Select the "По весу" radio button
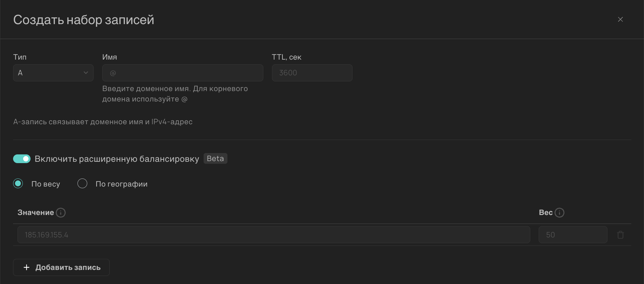 pyautogui.click(x=18, y=184)
